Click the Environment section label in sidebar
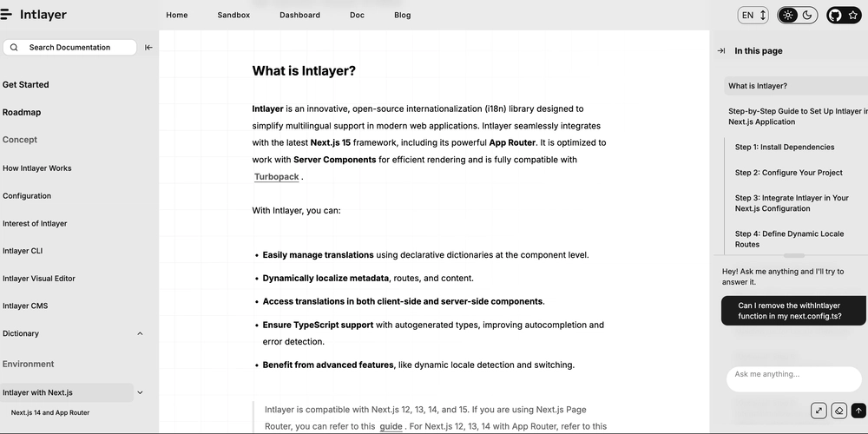The width and height of the screenshot is (868, 434). tap(29, 364)
